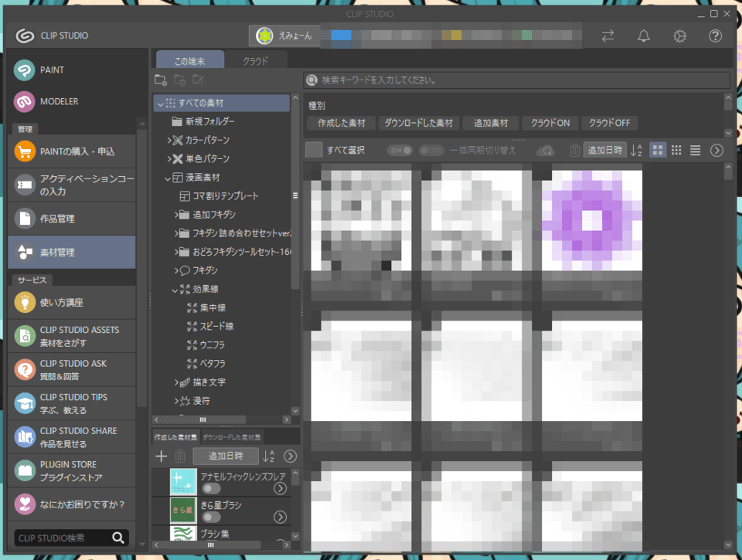The image size is (742, 560).
Task: Check the すべて選択 checkbox
Action: [x=314, y=151]
